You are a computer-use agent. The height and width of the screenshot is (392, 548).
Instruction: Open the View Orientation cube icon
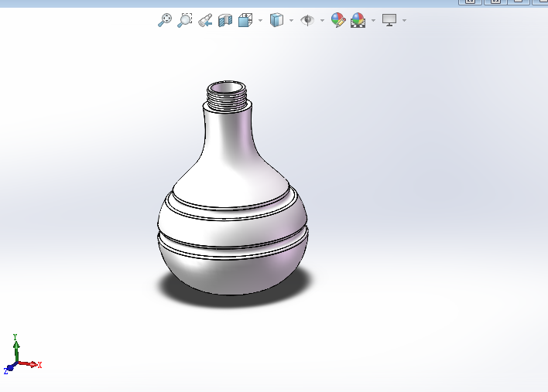click(245, 20)
